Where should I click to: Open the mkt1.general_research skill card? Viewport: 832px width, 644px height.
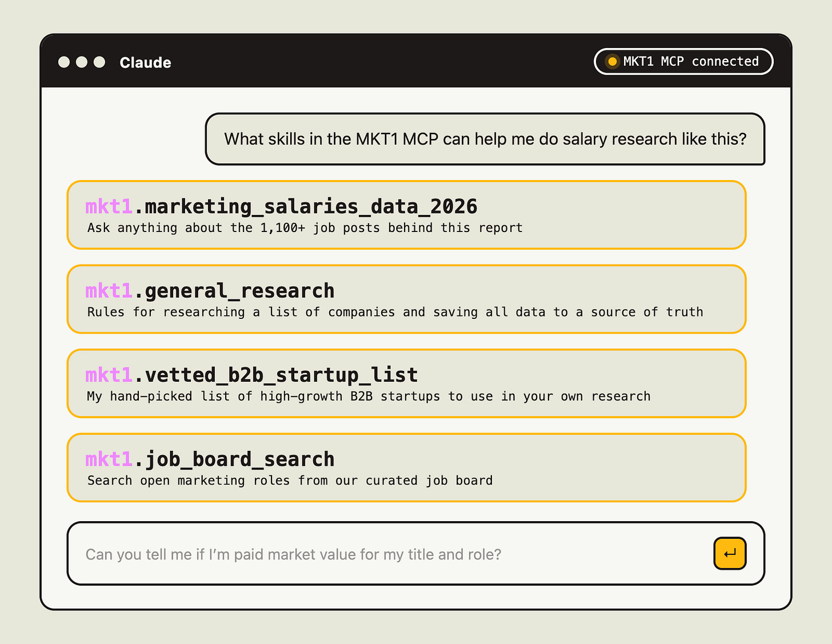[407, 299]
